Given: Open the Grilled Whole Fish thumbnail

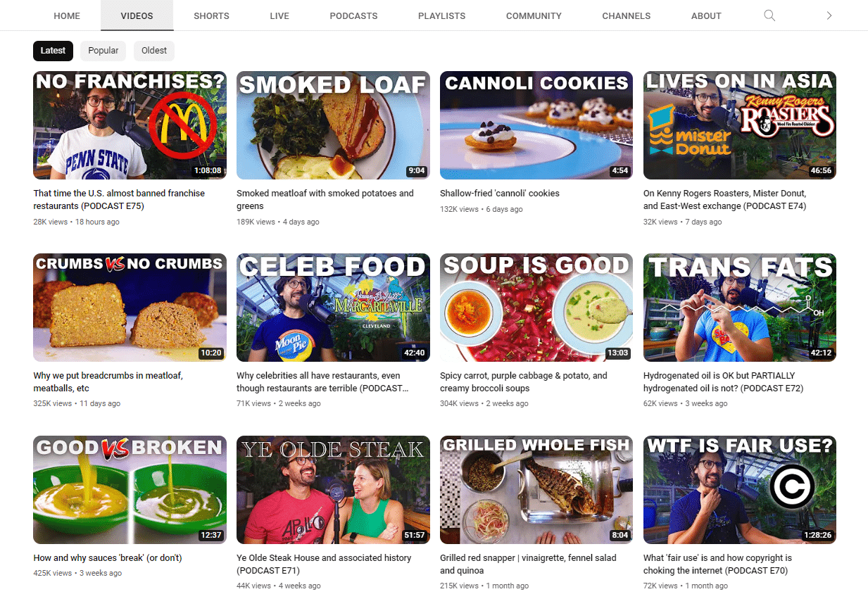Looking at the screenshot, I should (536, 490).
